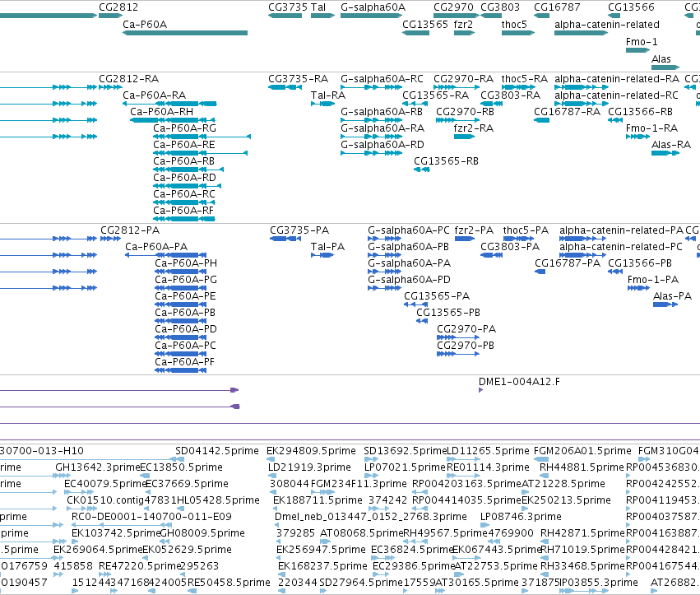This screenshot has height=595, width=700.
Task: Click transcript CG16787-RA
Action: 567,112
